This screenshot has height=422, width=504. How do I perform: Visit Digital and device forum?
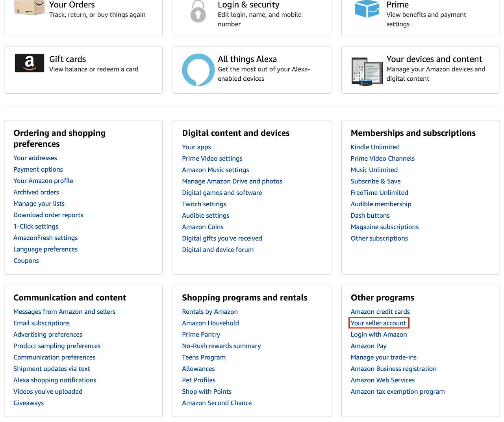218,250
